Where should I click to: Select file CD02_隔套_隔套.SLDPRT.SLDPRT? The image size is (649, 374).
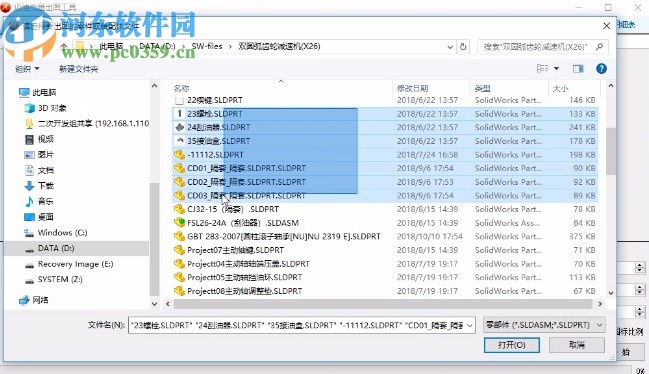click(384, 182)
